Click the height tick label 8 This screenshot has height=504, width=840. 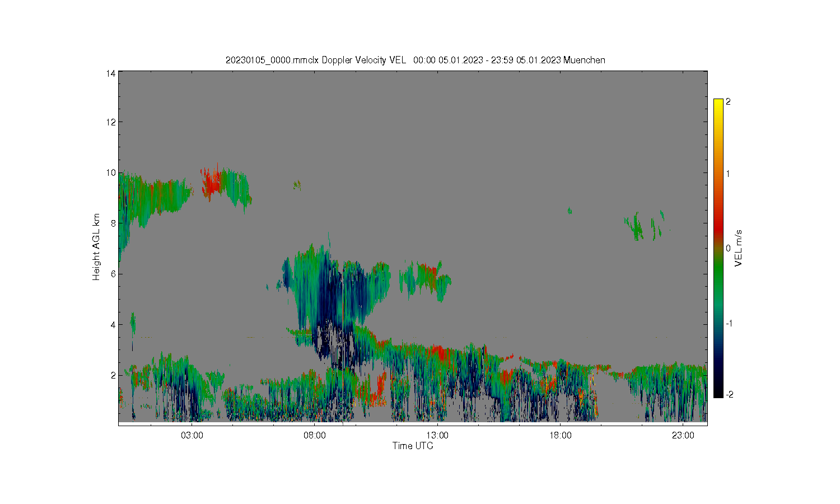(113, 223)
